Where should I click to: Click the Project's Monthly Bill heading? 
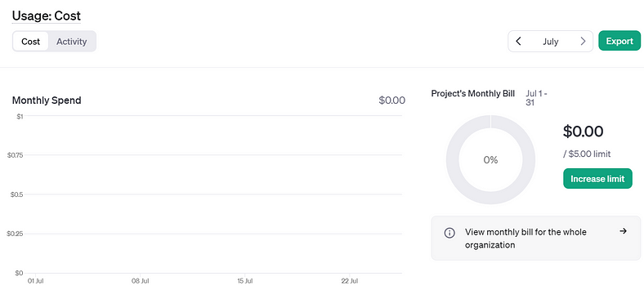[472, 94]
